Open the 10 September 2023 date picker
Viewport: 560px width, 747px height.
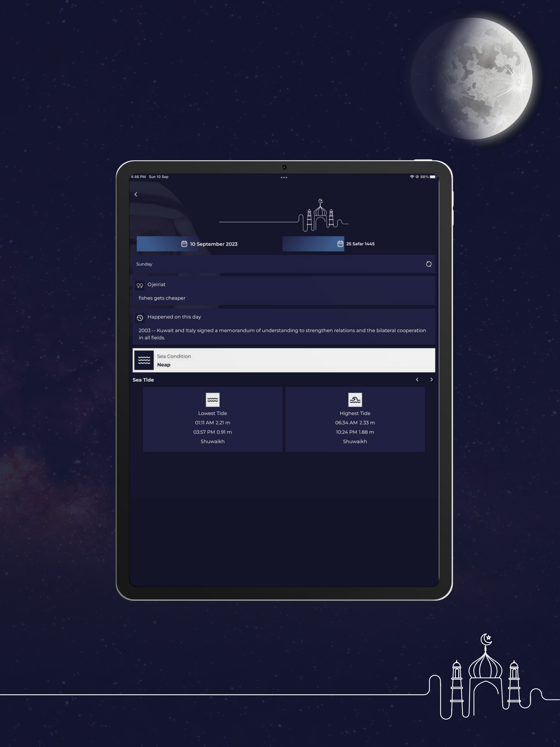(x=209, y=244)
